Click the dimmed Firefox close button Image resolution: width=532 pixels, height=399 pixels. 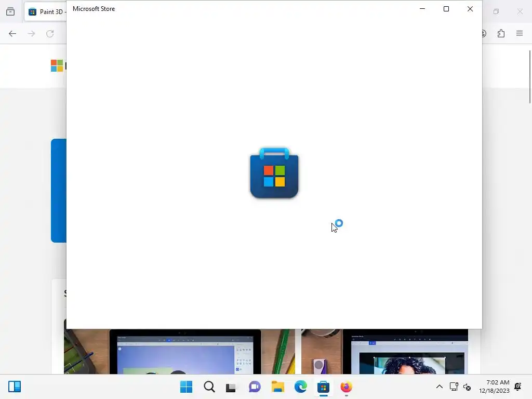(520, 11)
